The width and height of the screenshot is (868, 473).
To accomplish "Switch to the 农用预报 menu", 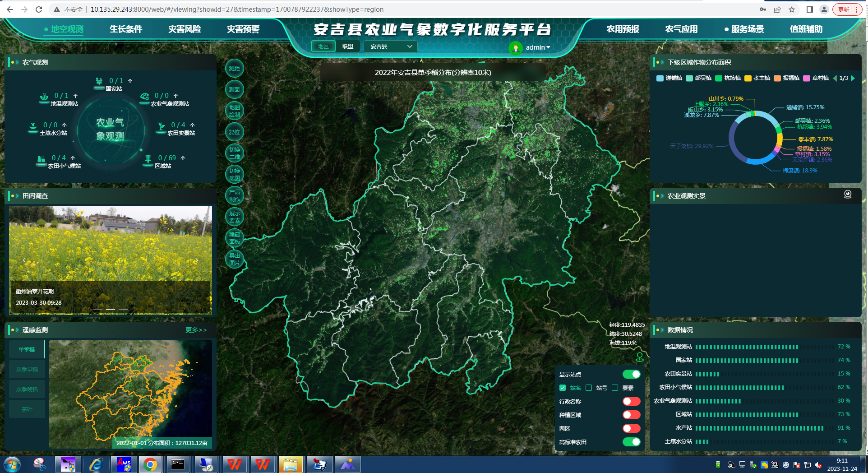I will tap(623, 29).
